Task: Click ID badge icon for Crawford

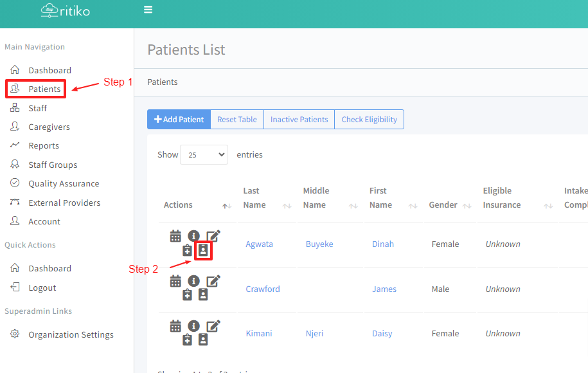Action: coord(203,295)
